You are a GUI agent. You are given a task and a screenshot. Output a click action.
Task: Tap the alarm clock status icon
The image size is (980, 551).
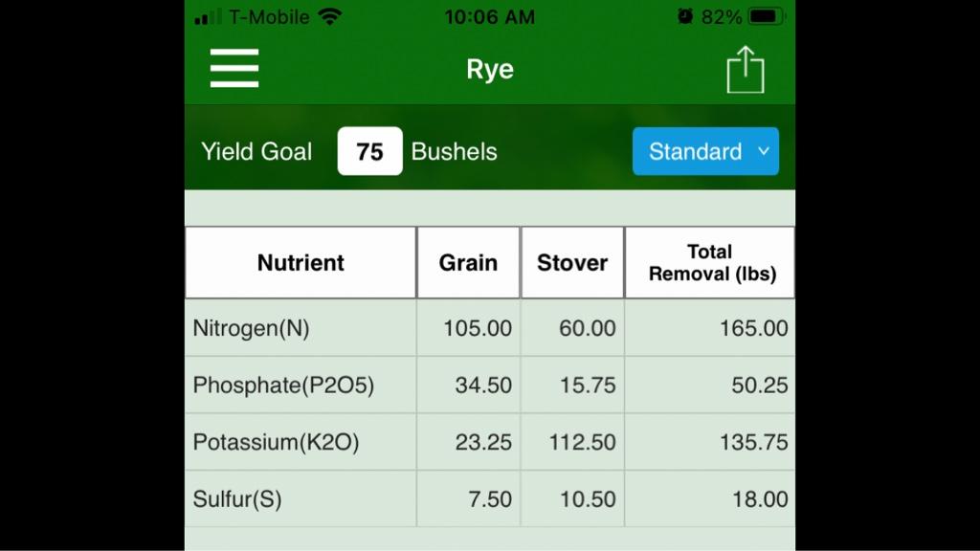[x=685, y=17]
